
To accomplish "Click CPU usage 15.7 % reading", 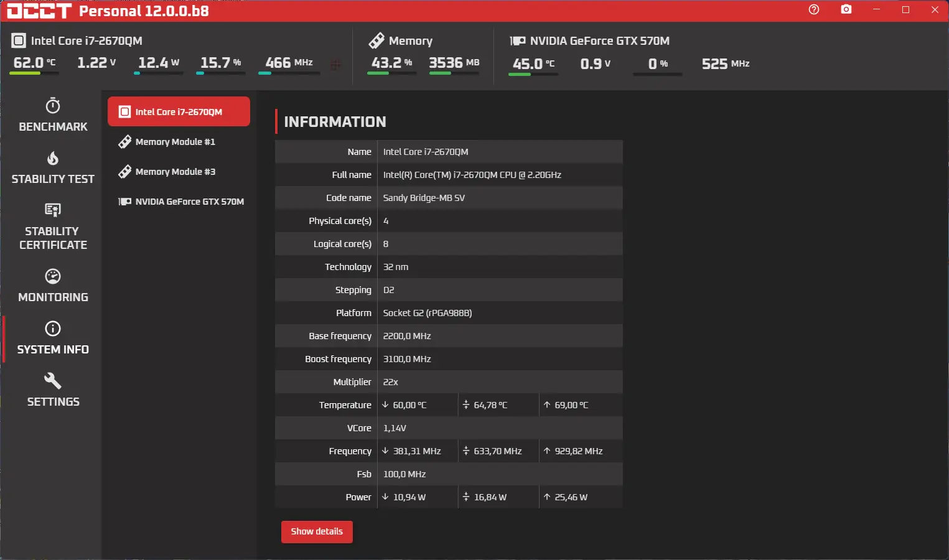I will tap(221, 63).
